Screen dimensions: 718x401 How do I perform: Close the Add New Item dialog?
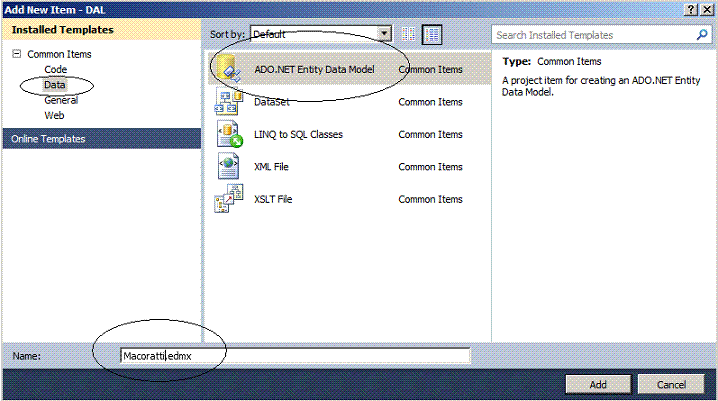[x=707, y=10]
